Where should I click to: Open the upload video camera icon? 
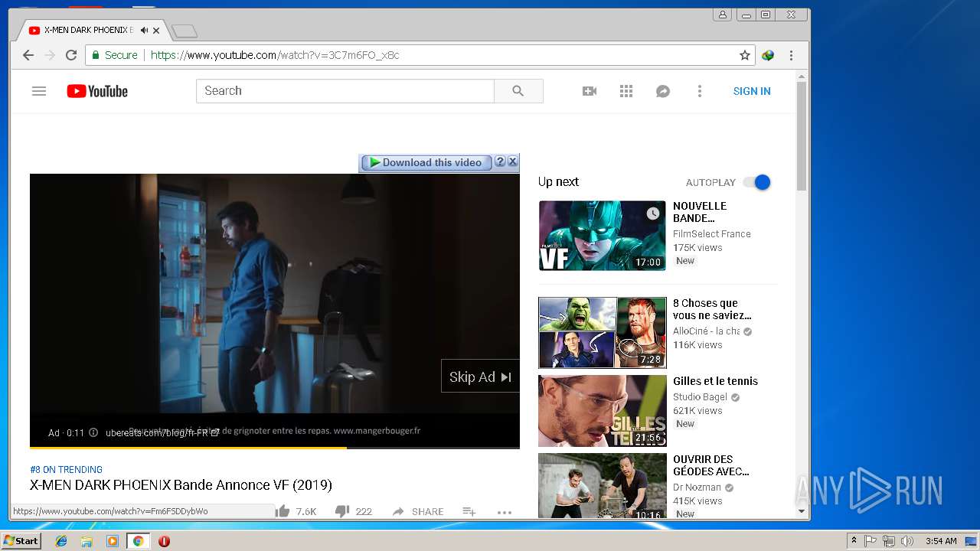(590, 91)
